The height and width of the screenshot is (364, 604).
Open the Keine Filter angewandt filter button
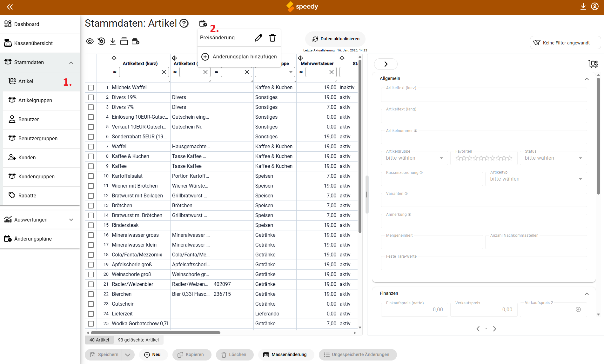pyautogui.click(x=565, y=43)
